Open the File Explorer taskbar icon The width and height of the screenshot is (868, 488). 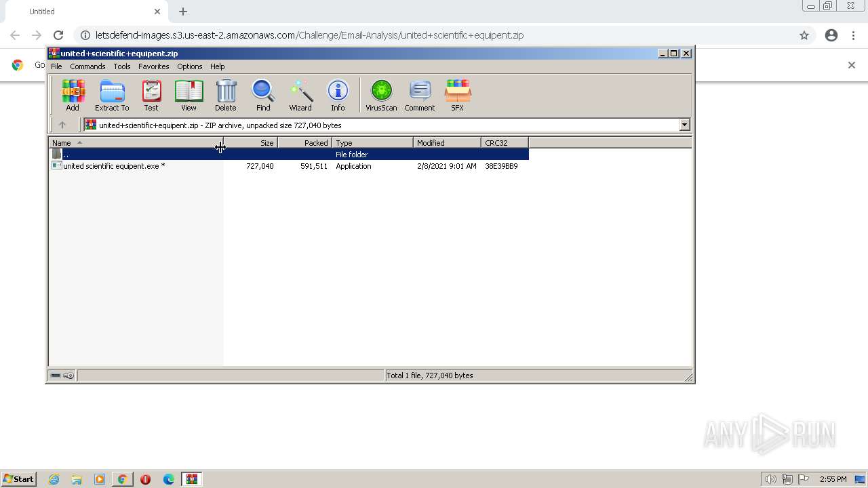[77, 479]
